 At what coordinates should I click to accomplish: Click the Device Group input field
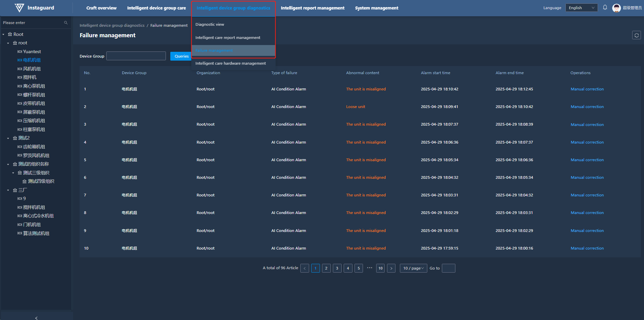pos(136,56)
